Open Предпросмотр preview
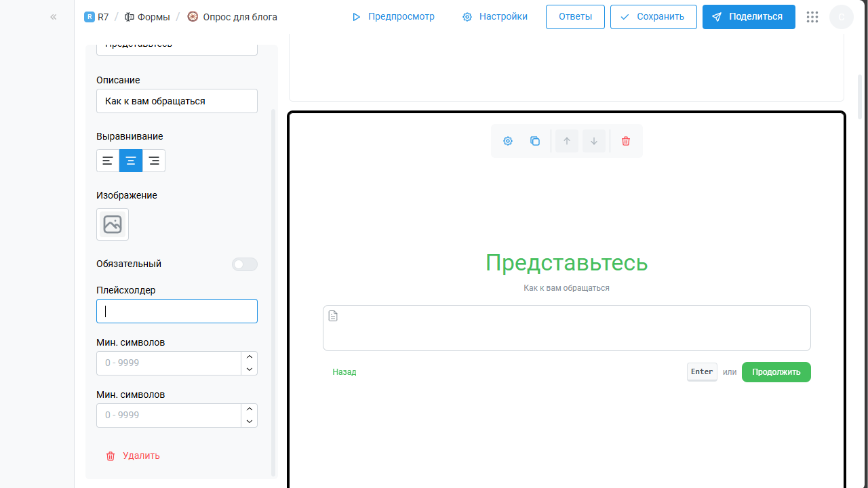868x488 pixels. point(393,17)
